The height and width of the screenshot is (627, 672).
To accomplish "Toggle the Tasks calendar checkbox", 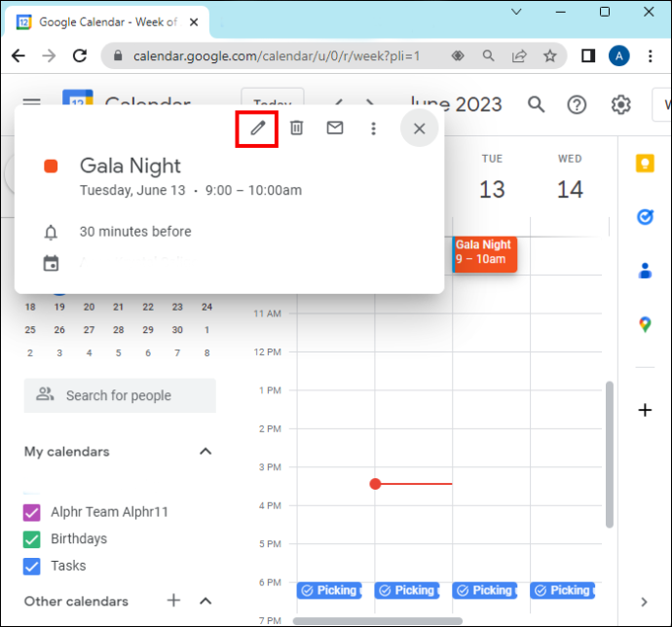I will (32, 566).
